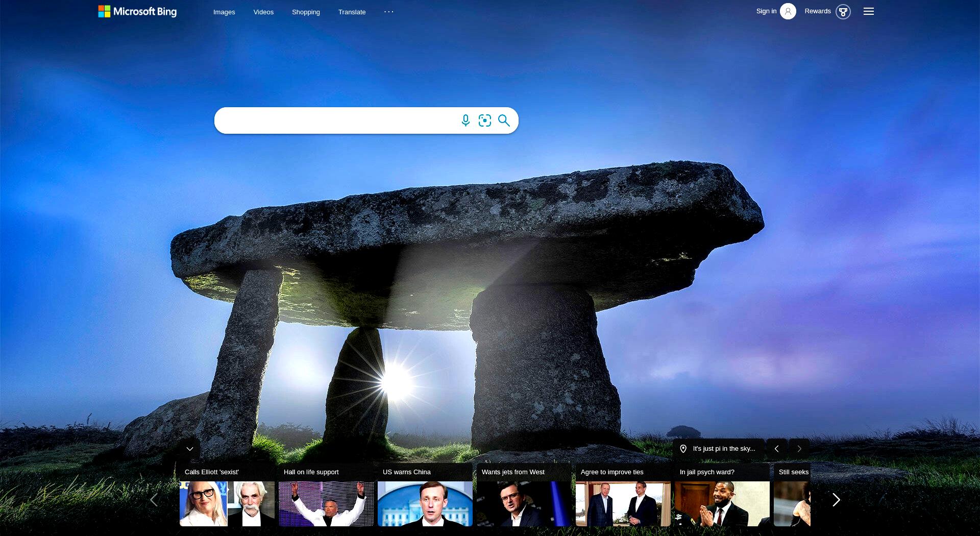This screenshot has height=536, width=980.
Task: Open the Rewards link
Action: 818,11
